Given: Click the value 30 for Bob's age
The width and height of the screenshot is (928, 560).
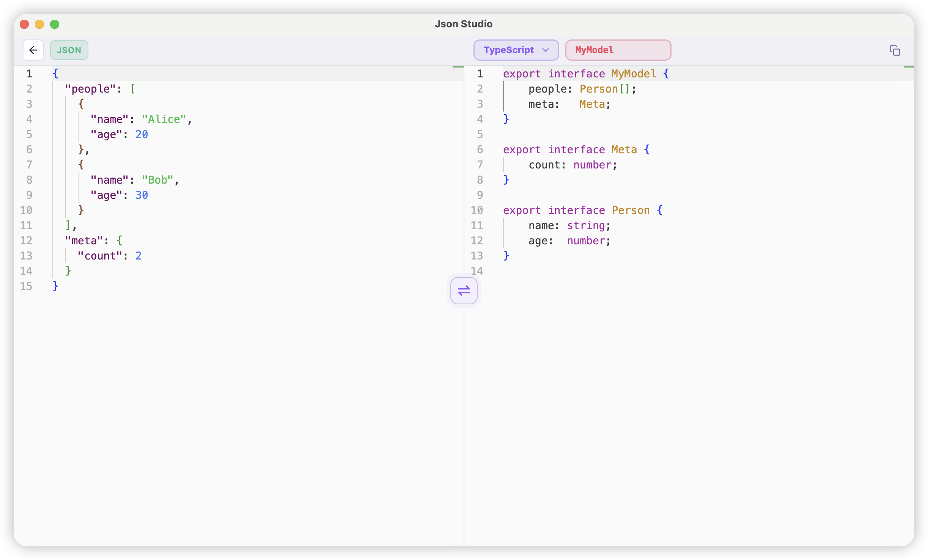Looking at the screenshot, I should tap(142, 195).
